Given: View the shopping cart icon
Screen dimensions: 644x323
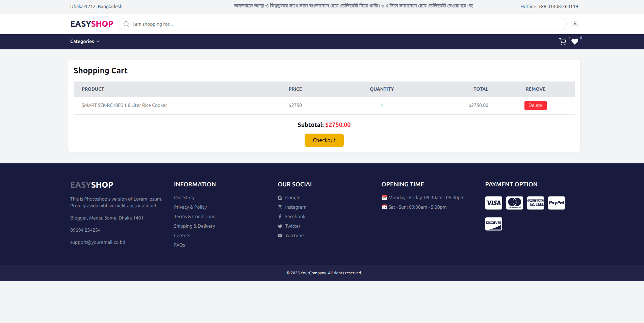Looking at the screenshot, I should [x=562, y=41].
